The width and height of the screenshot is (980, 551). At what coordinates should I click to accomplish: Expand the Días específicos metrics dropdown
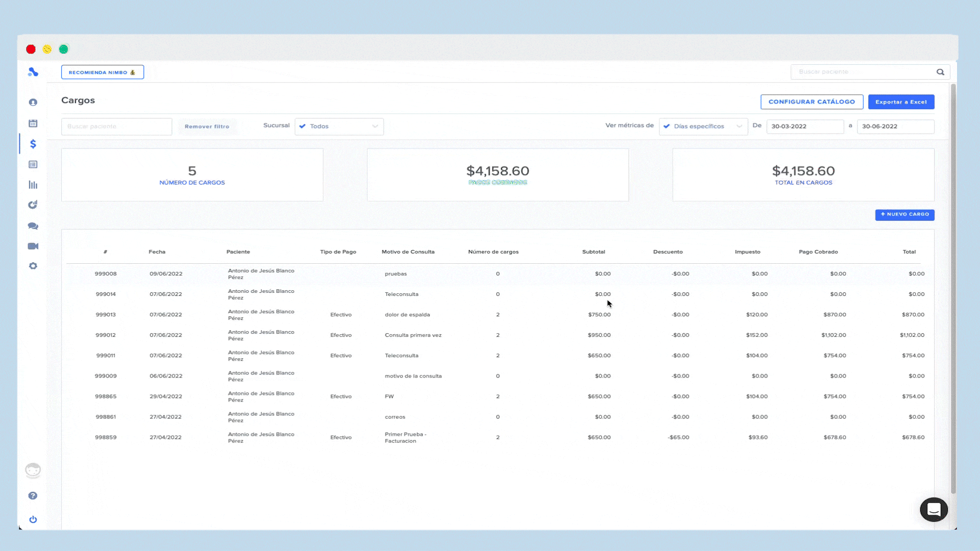tap(703, 127)
